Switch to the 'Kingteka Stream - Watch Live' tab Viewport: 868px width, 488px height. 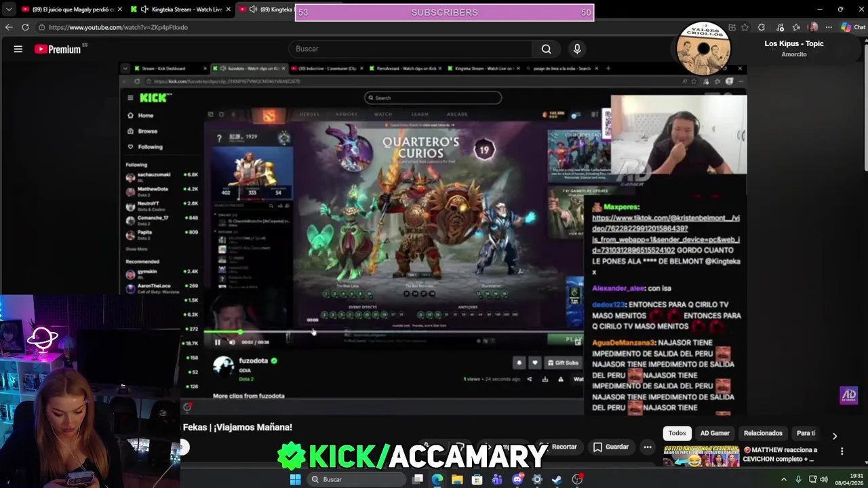coord(180,9)
